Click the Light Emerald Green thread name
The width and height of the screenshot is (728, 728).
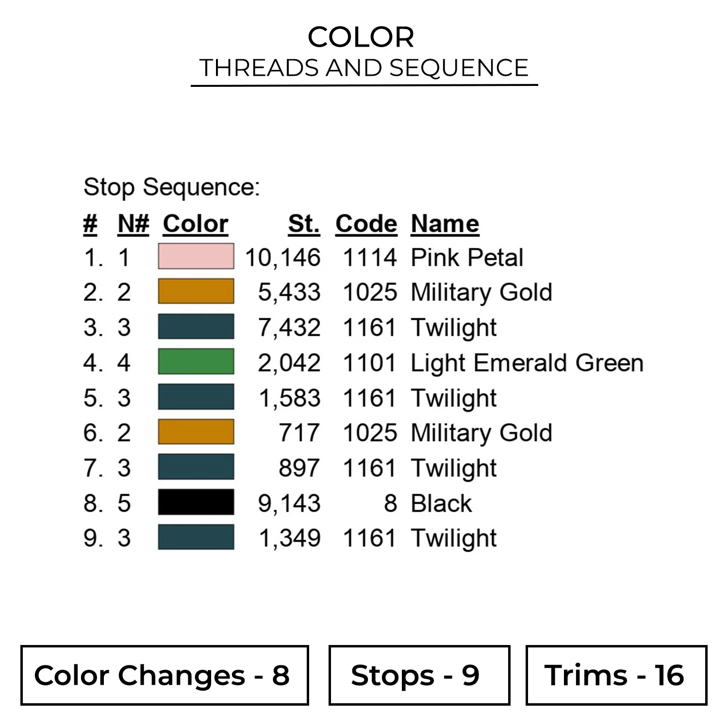coord(527,363)
